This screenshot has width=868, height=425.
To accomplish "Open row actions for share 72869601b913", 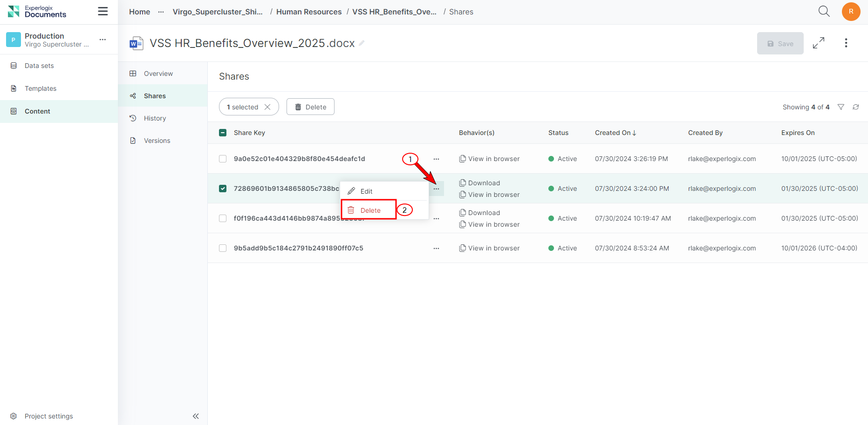I will click(x=436, y=189).
